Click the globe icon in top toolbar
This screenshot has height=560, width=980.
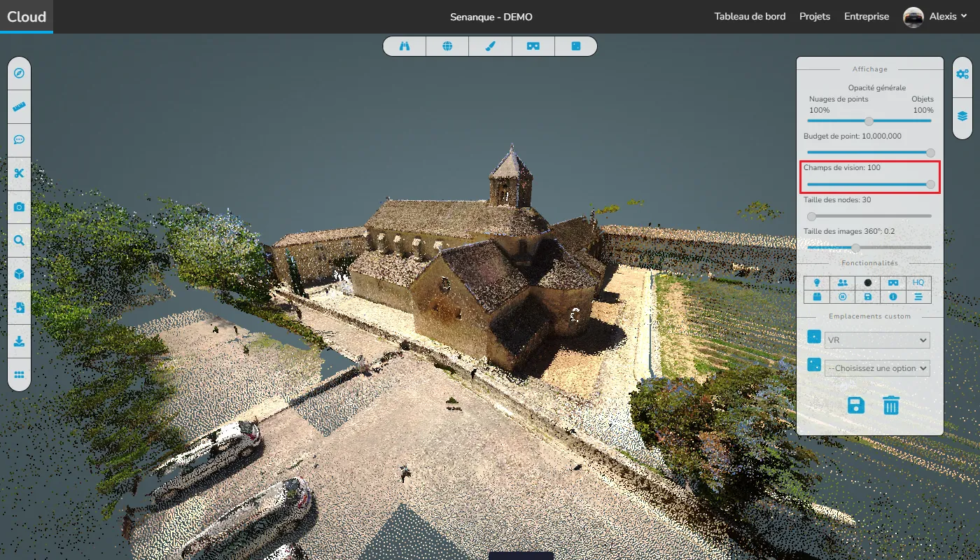(447, 46)
